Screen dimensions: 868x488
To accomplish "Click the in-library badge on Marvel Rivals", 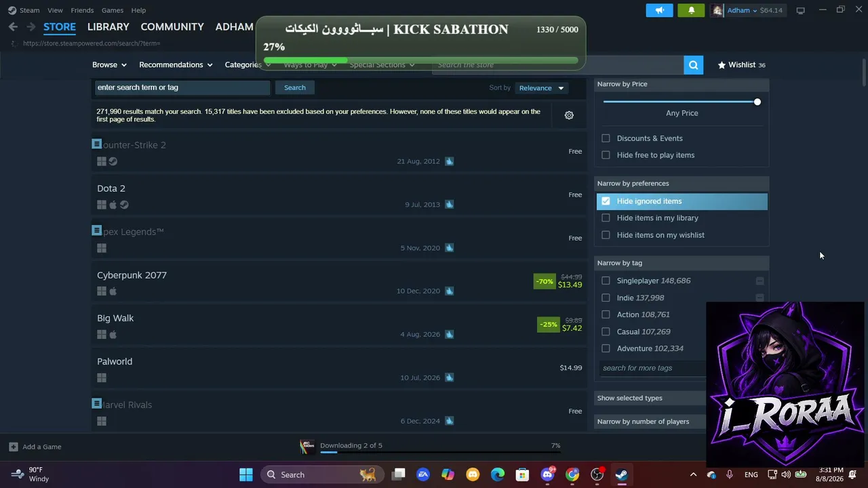I will 96,403.
